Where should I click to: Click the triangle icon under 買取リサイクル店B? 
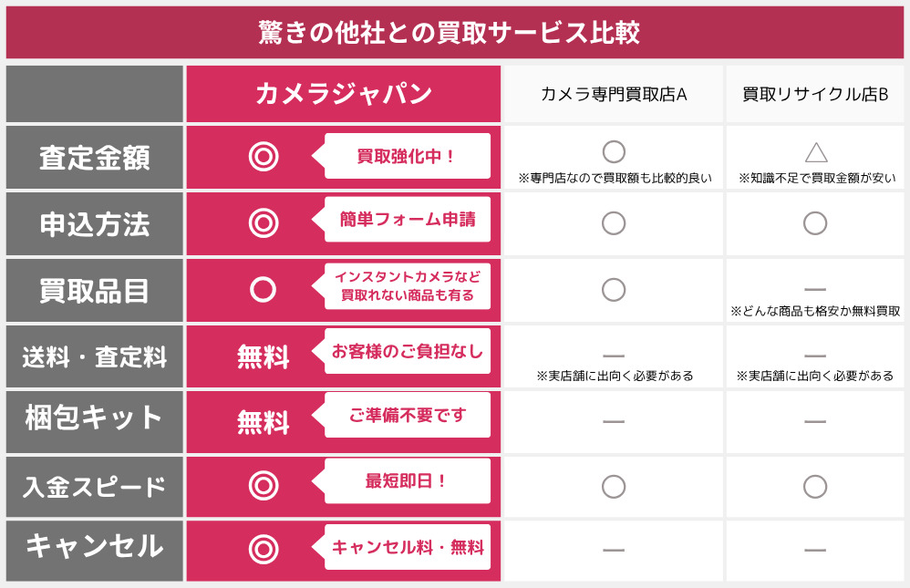[x=815, y=151]
